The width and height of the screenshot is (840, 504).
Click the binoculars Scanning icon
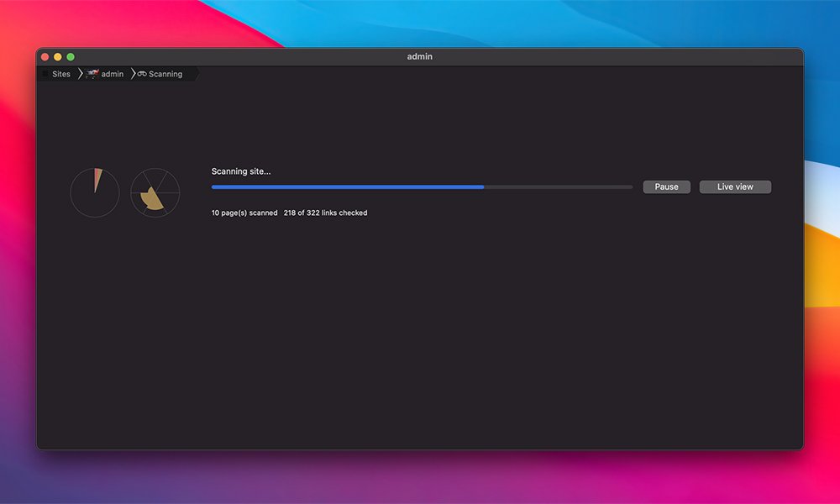(x=142, y=74)
